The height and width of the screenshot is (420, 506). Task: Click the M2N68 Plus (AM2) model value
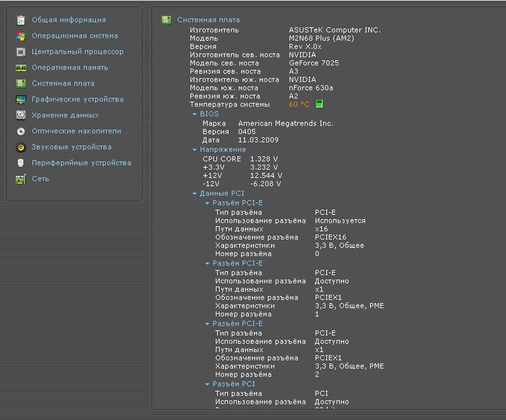coord(321,38)
